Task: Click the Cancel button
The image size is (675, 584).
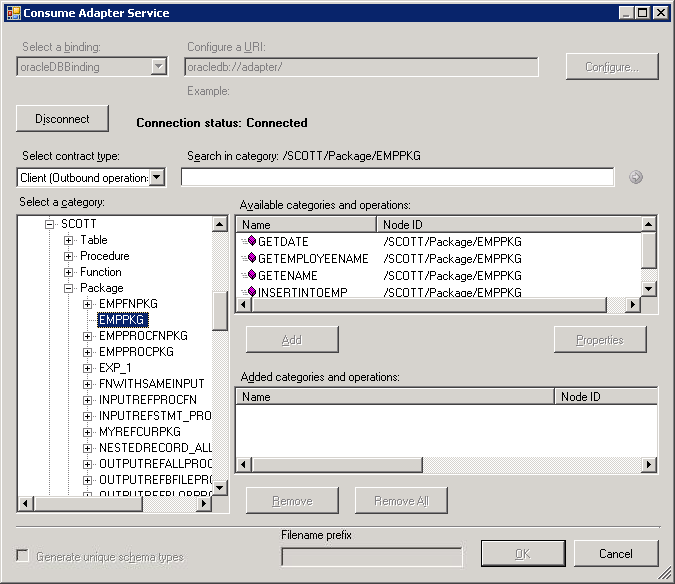Action: pyautogui.click(x=616, y=553)
